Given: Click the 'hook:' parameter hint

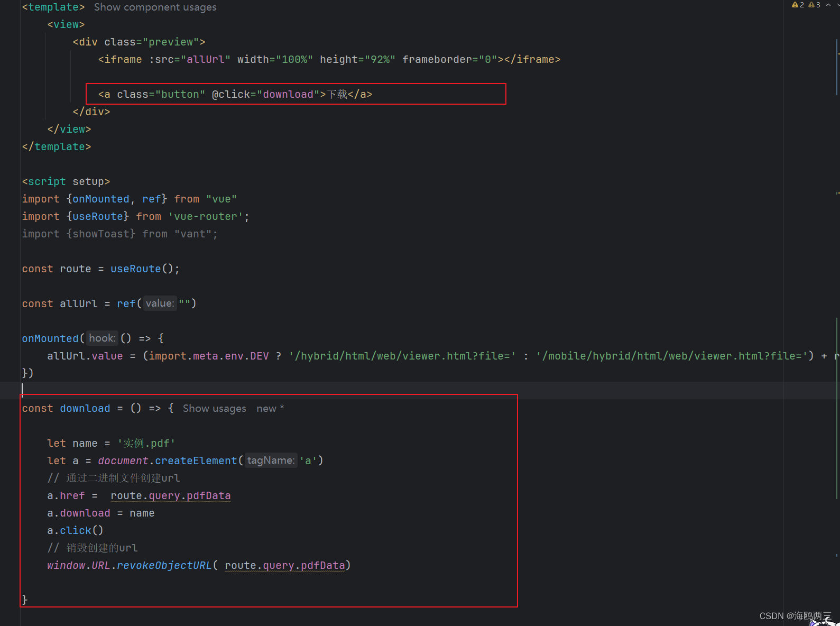Looking at the screenshot, I should [102, 338].
